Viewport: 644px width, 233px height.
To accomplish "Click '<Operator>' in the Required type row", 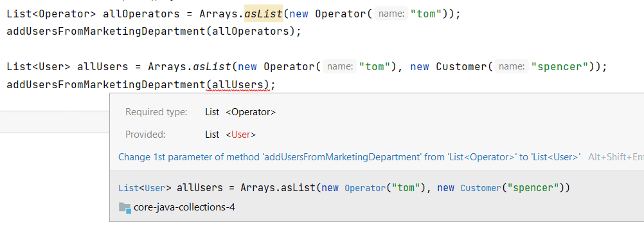I will tap(251, 112).
